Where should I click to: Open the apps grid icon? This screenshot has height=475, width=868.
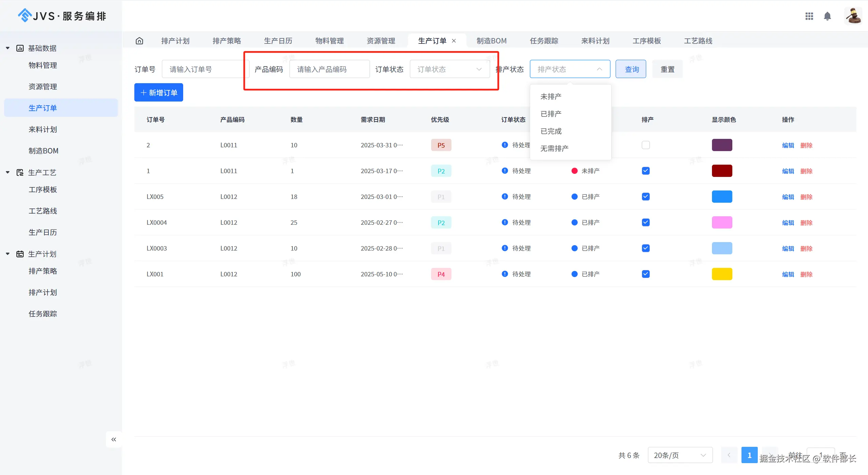coord(809,16)
